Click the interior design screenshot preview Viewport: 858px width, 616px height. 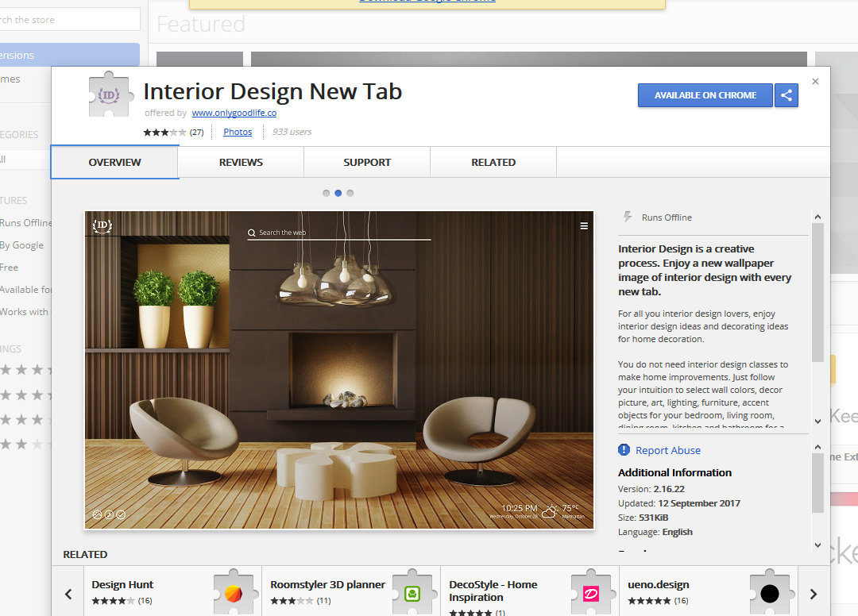339,370
